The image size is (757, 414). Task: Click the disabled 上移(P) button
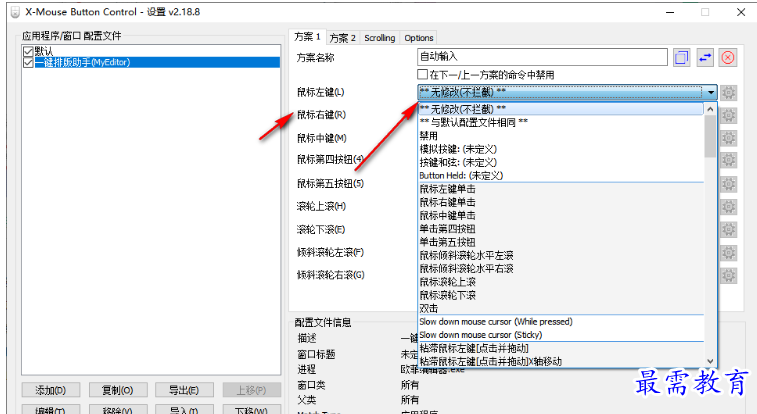tap(252, 390)
